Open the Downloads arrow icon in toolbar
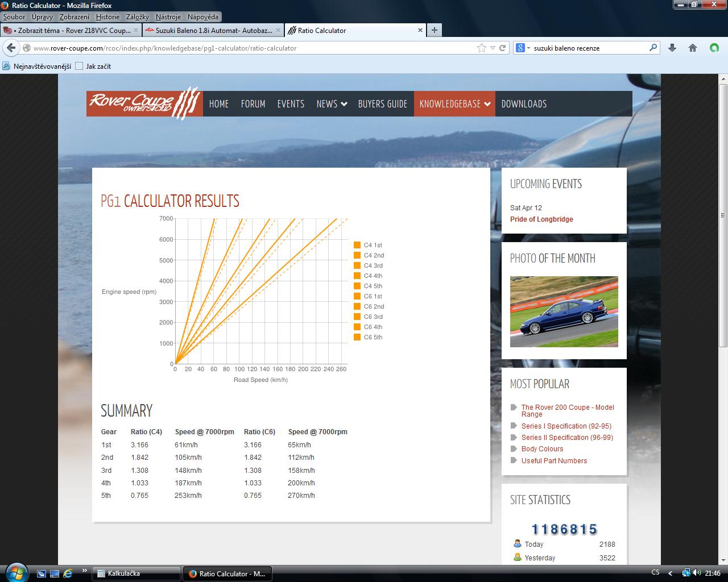 tap(672, 48)
